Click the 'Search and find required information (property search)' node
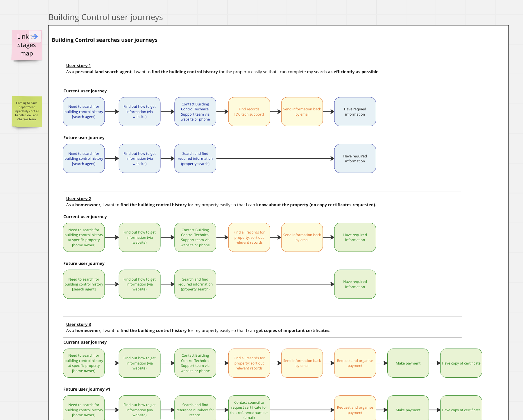The width and height of the screenshot is (523, 420). tap(195, 158)
